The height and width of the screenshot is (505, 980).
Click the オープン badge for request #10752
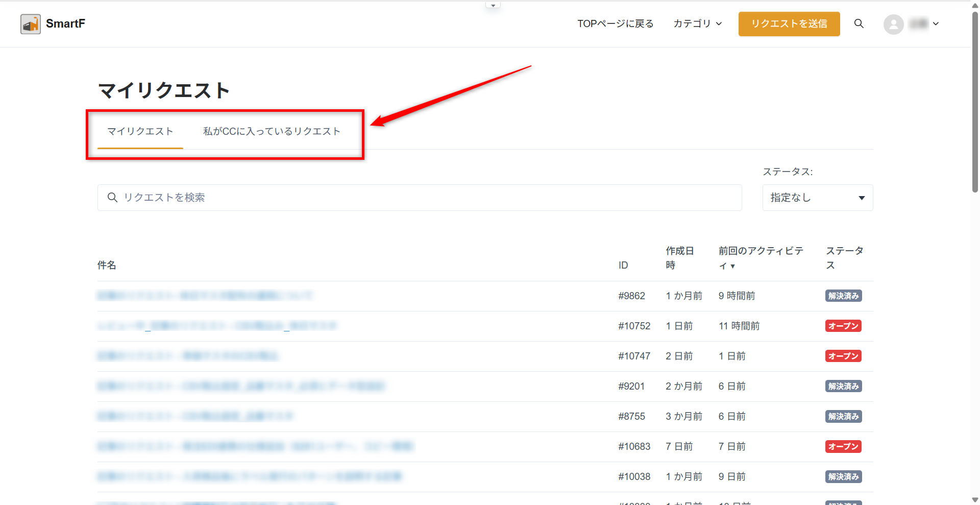(x=843, y=326)
